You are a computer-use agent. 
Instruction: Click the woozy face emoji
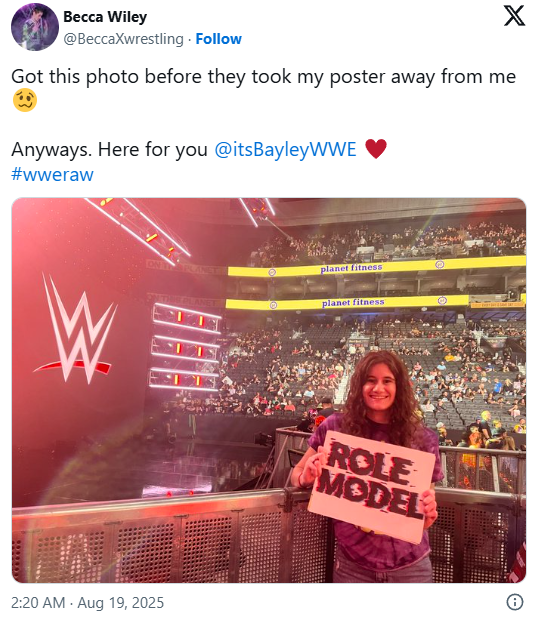point(25,100)
